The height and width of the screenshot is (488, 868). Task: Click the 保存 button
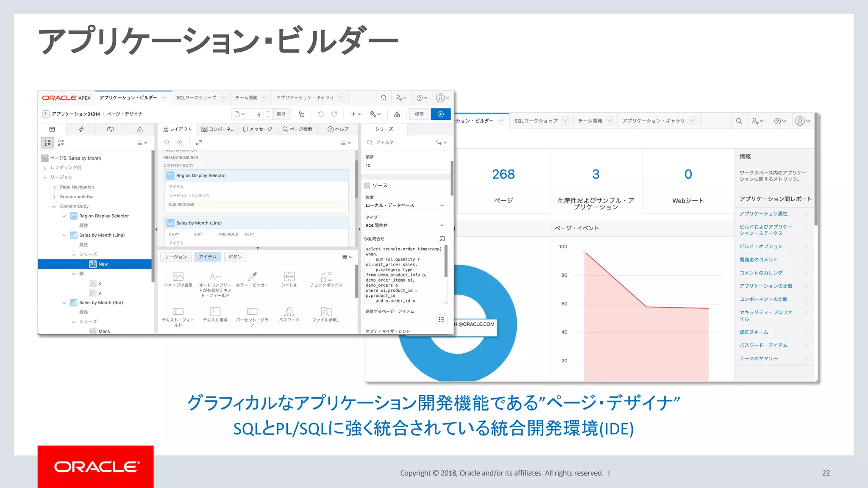click(x=419, y=114)
